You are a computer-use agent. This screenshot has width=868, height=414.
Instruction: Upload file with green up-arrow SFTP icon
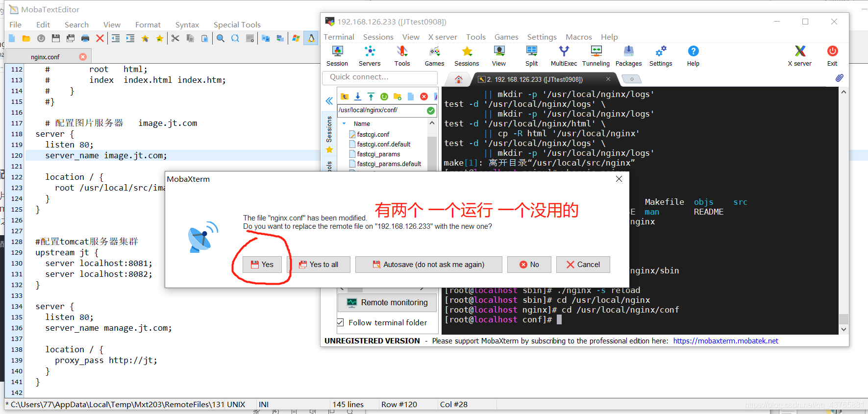(371, 97)
